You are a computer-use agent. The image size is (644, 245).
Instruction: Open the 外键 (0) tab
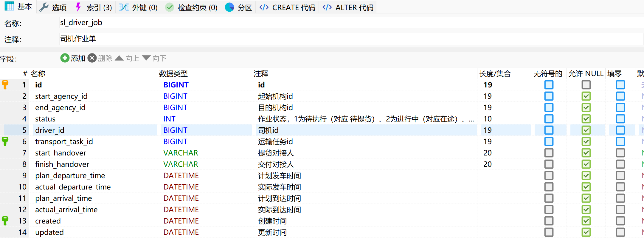pyautogui.click(x=139, y=7)
